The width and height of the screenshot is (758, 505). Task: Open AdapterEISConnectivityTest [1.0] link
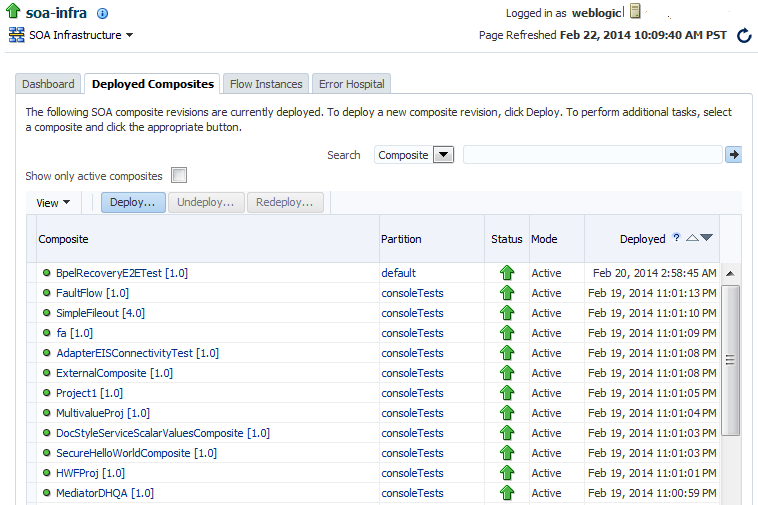137,353
